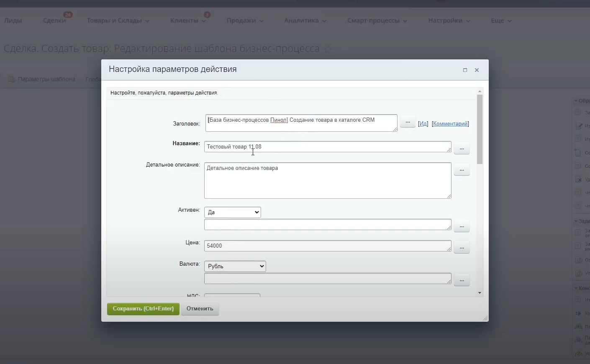590x364 pixels.
Task: Click the "..." button below the Активен dropdown
Action: [x=462, y=226]
